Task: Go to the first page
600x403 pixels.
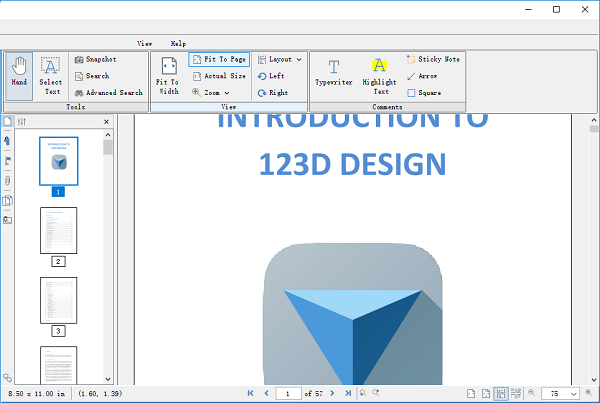Action: [x=251, y=393]
